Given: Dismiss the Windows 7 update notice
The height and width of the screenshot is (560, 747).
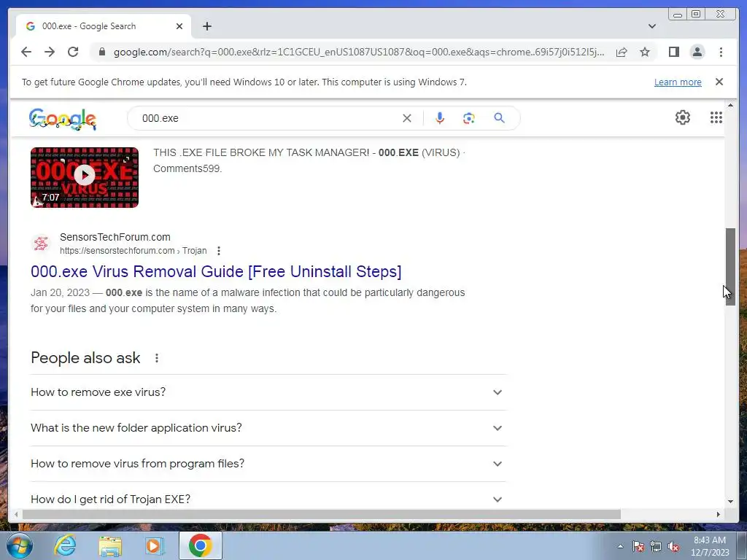Looking at the screenshot, I should 719,82.
